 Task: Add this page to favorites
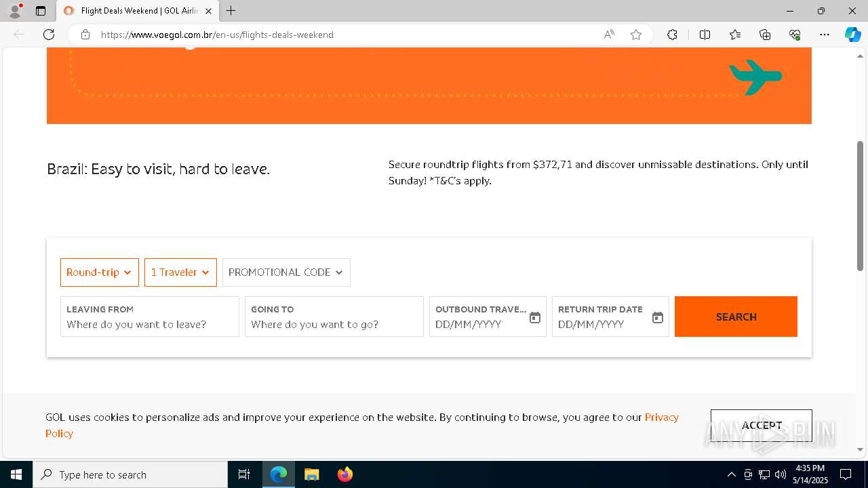coord(636,35)
